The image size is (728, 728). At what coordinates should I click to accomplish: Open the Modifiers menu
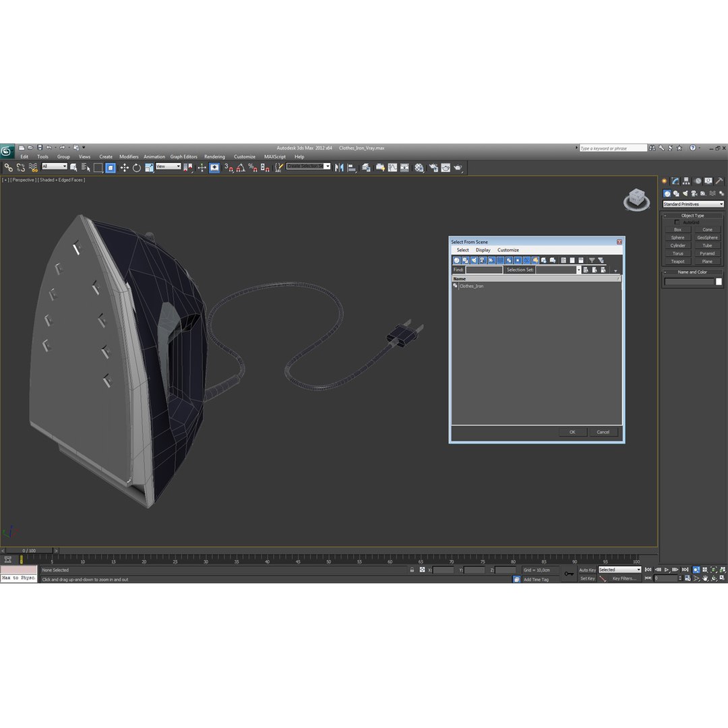129,157
